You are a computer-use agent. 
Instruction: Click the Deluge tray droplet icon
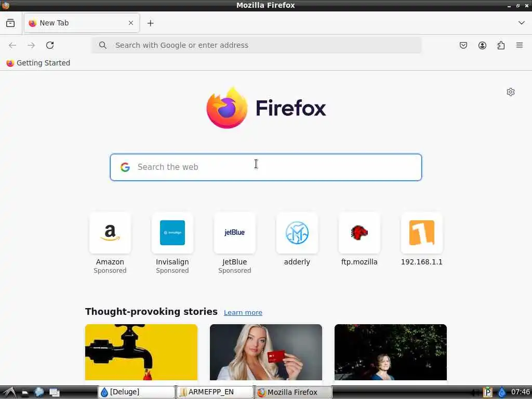[x=502, y=392]
